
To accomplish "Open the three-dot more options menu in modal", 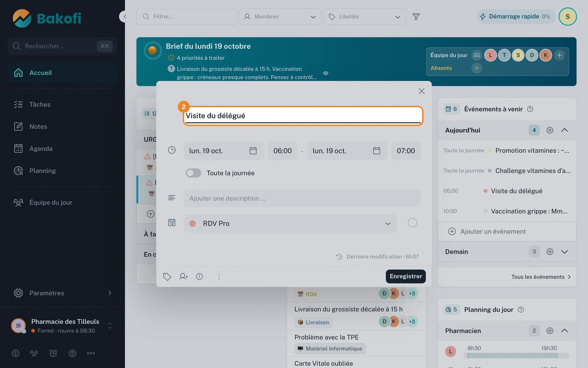I will coord(219,276).
